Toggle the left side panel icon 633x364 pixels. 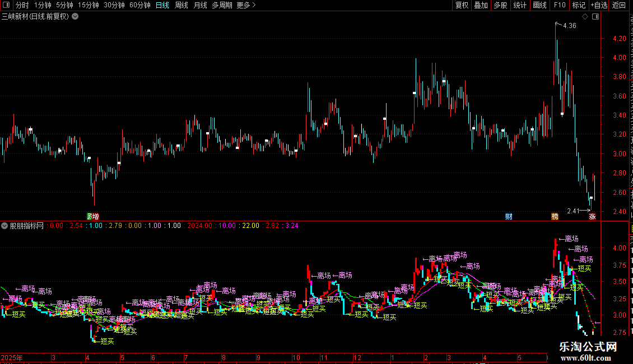6,5
